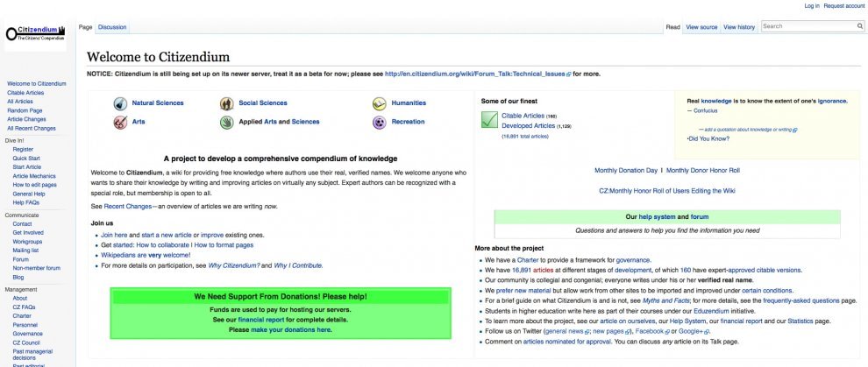Open the Statistics page link
The width and height of the screenshot is (868, 367).
800,321
